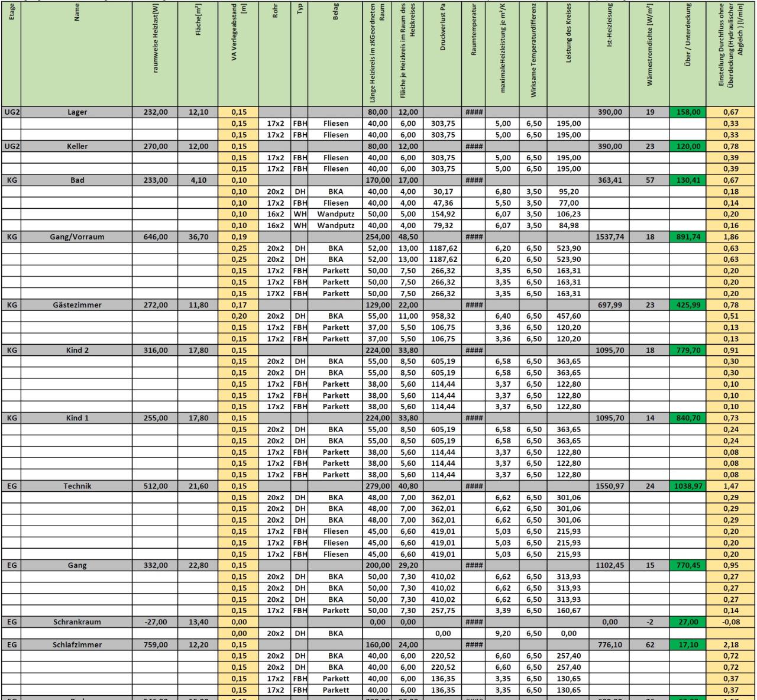This screenshot has height=700, width=757.
Task: Select the Wärmestromdichte value '57'
Action: pos(650,180)
